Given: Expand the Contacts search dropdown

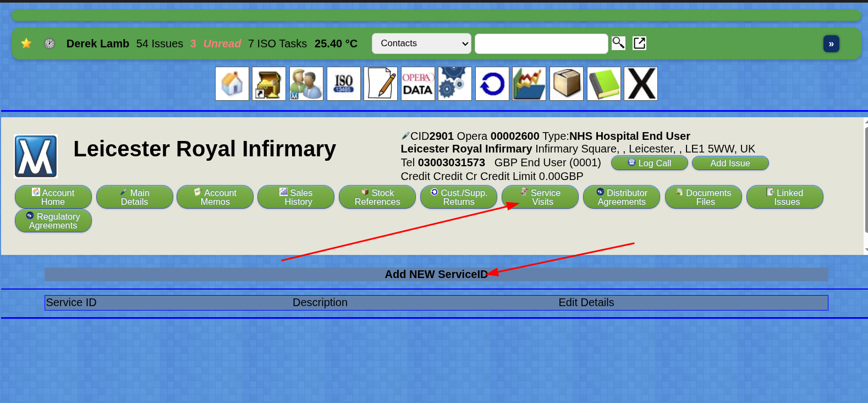Looking at the screenshot, I should tap(421, 43).
